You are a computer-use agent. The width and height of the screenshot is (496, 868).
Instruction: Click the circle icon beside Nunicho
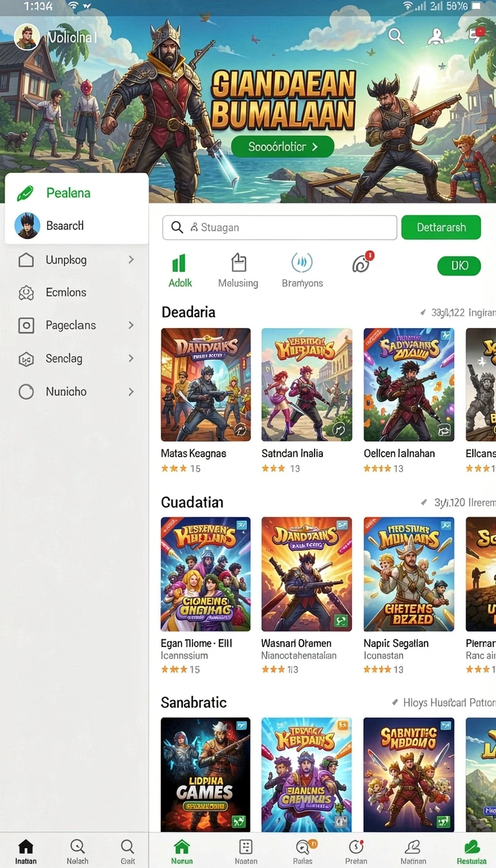point(26,391)
